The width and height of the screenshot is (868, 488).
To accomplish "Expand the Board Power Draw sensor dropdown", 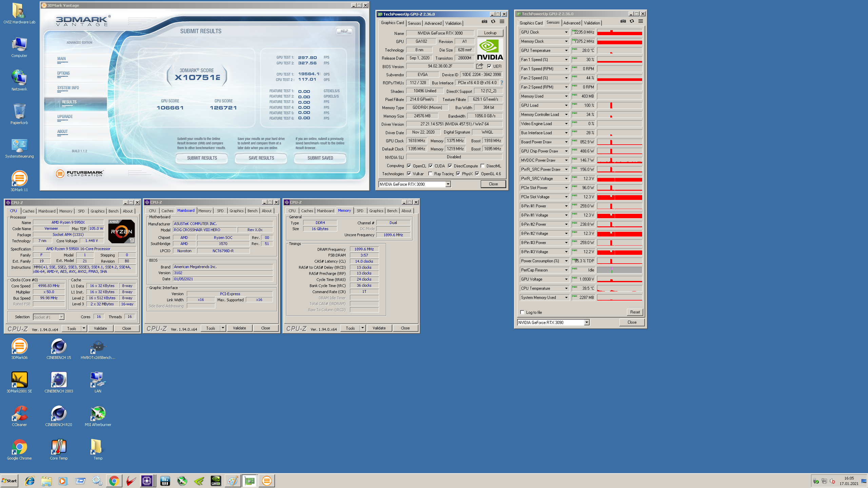I will tap(566, 142).
